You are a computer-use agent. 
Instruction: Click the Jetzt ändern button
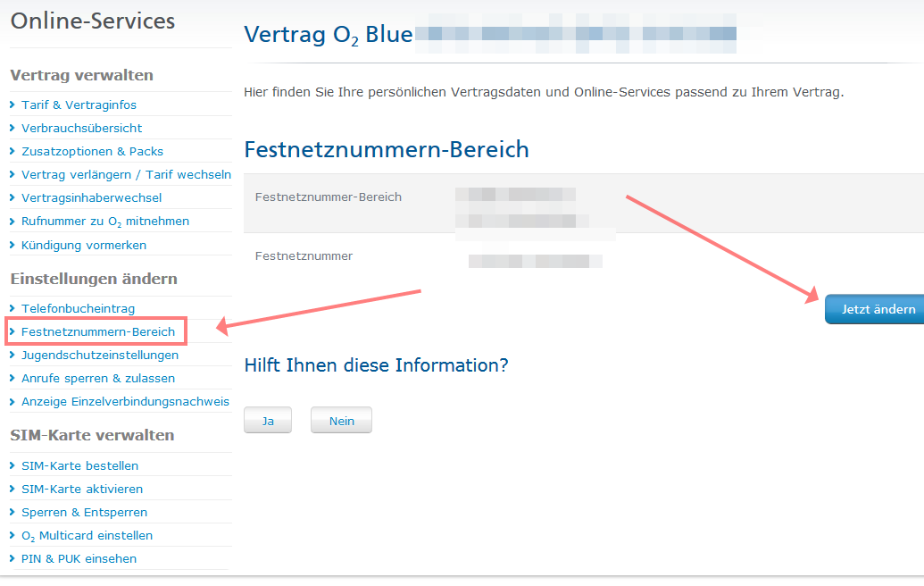tap(875, 309)
